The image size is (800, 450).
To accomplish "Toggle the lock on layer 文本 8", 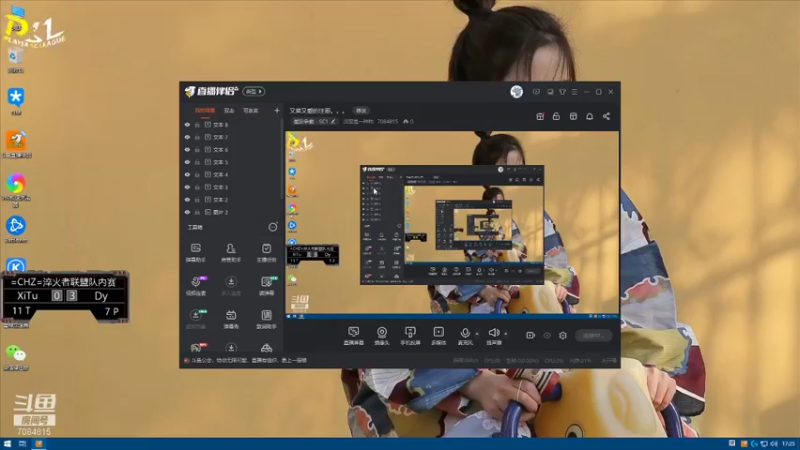I will point(197,124).
